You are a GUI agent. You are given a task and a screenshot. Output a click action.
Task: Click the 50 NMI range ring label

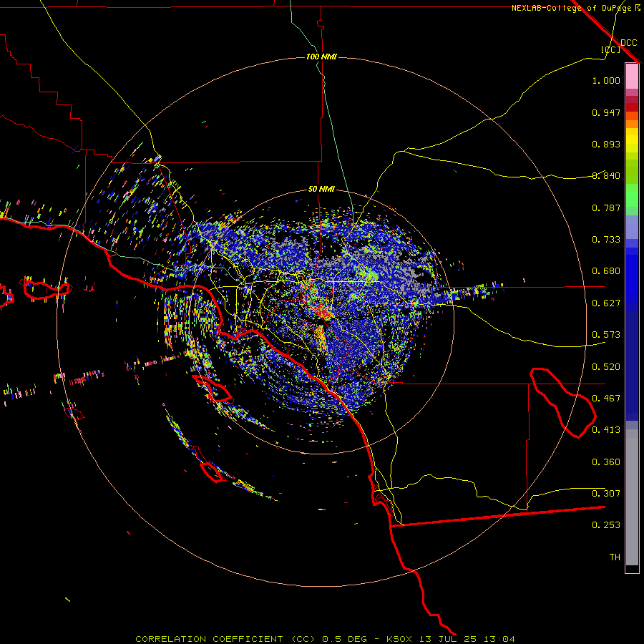[321, 190]
